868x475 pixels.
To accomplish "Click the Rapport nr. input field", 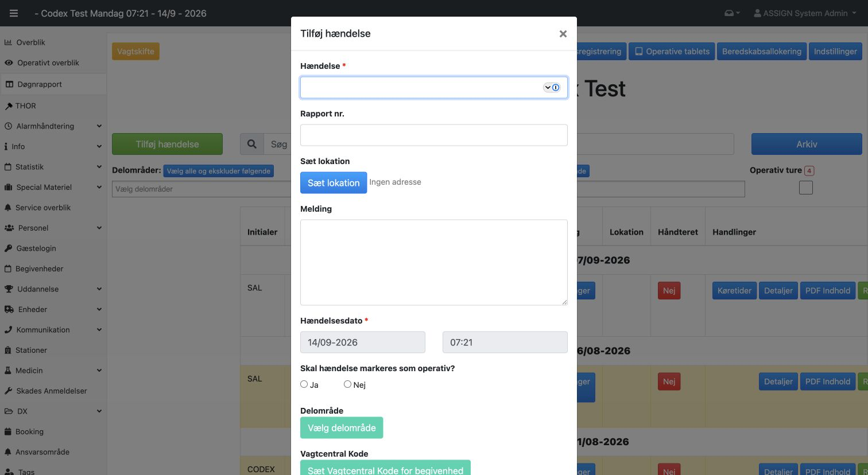I will click(434, 135).
